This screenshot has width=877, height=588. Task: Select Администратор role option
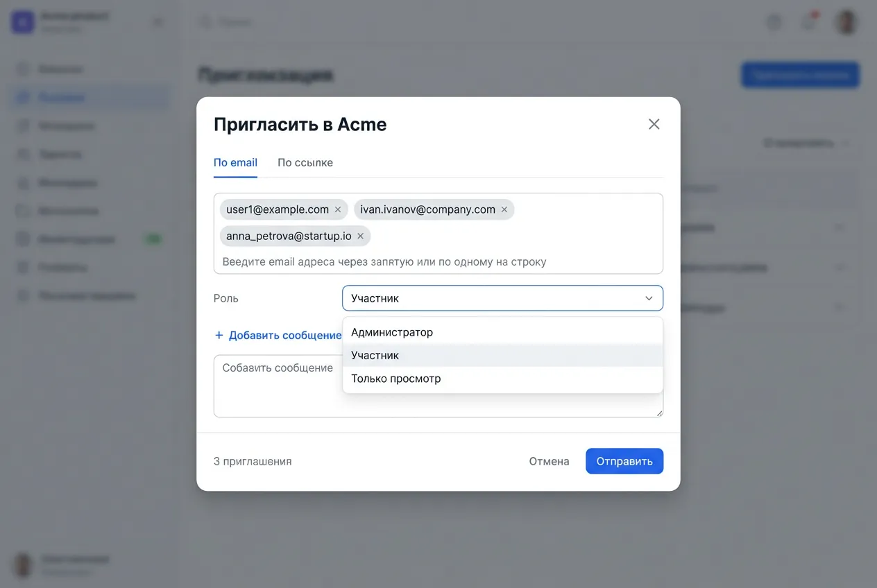[x=392, y=332]
